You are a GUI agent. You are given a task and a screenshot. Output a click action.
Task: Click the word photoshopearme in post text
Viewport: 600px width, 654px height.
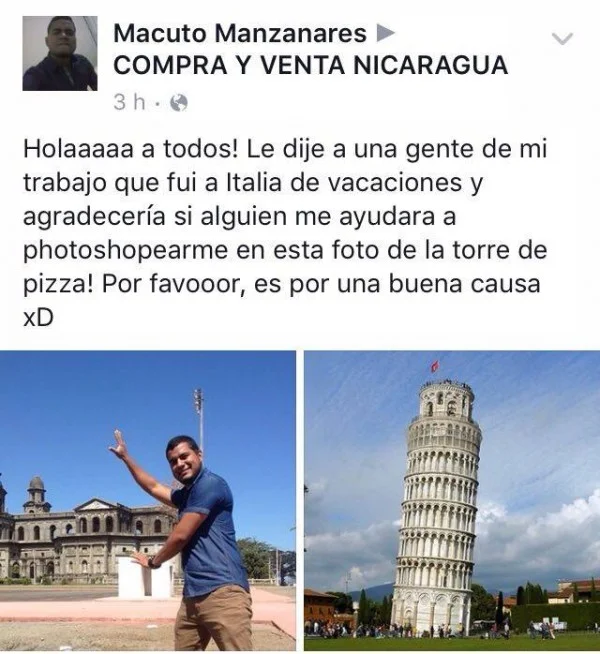tap(126, 252)
